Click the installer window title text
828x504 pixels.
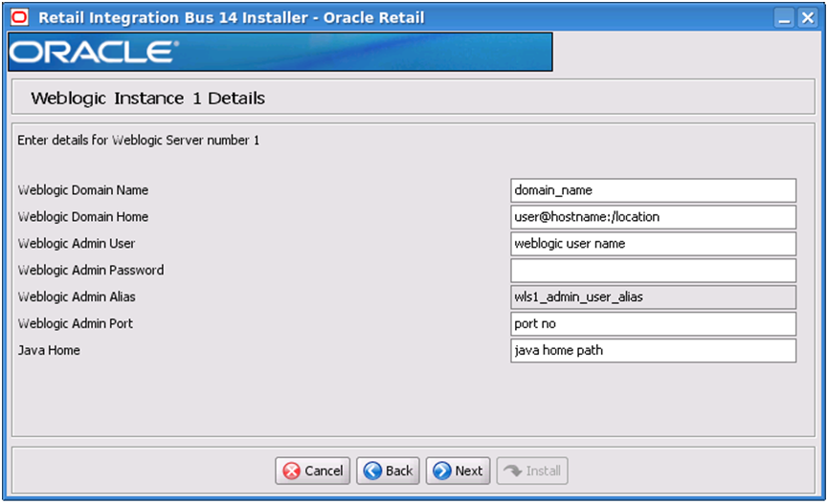pos(232,17)
